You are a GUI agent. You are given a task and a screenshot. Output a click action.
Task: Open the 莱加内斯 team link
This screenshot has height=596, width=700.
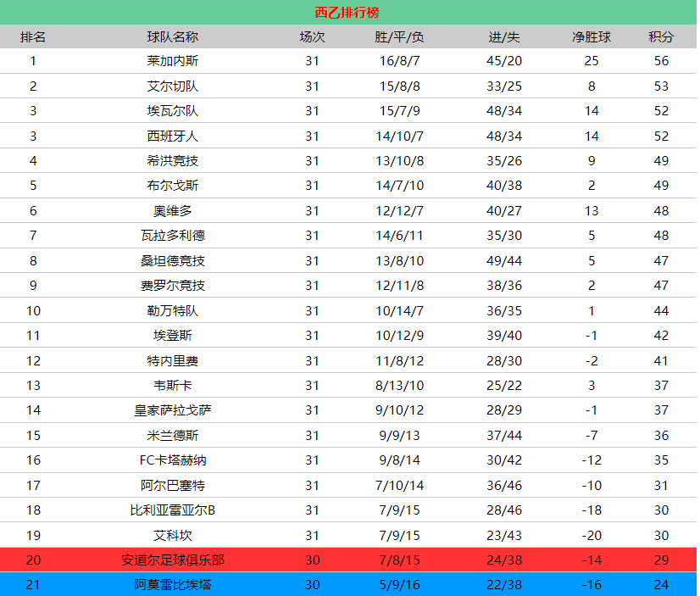[172, 61]
